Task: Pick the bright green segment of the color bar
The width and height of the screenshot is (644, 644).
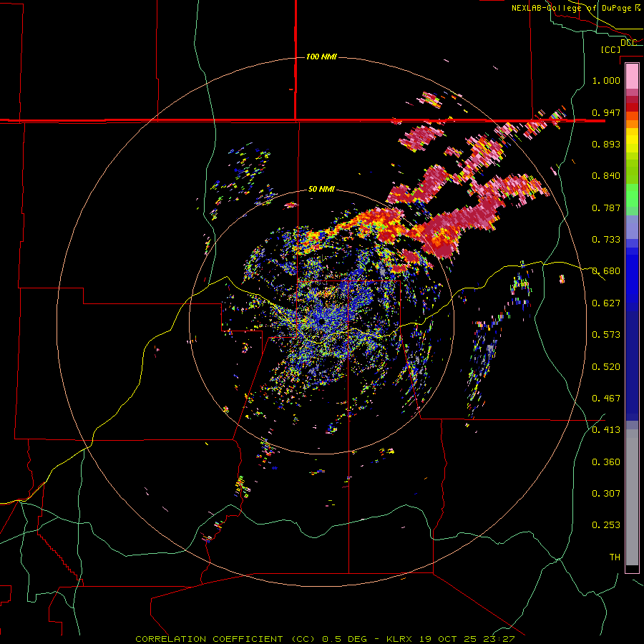Action: coord(632,195)
